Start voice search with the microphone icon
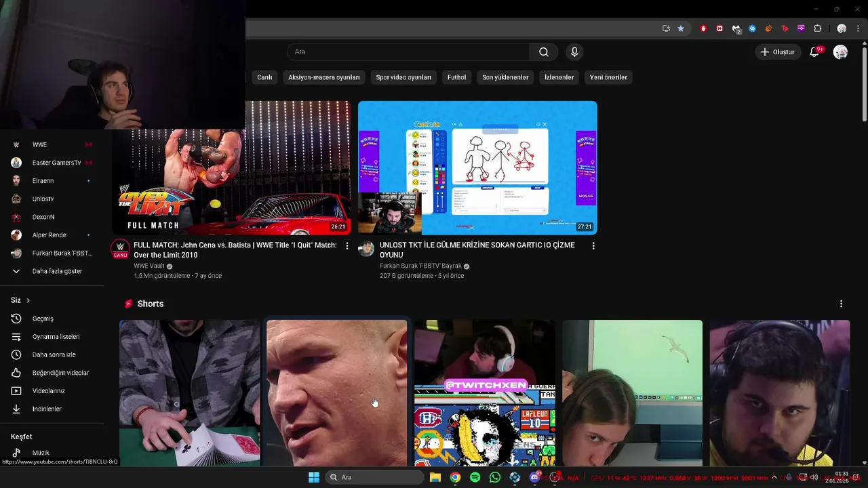Image resolution: width=868 pixels, height=488 pixels. (x=574, y=52)
